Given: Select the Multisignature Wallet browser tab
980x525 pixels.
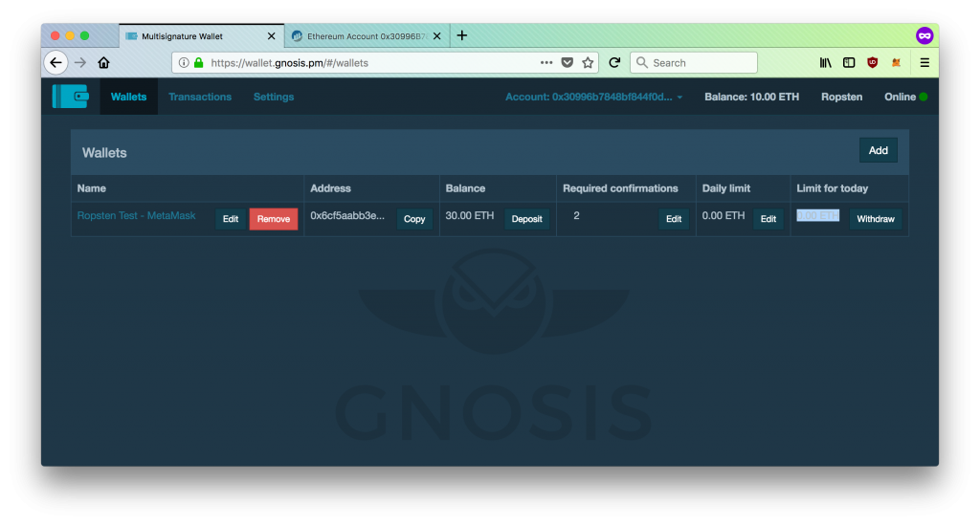Looking at the screenshot, I should [200, 36].
